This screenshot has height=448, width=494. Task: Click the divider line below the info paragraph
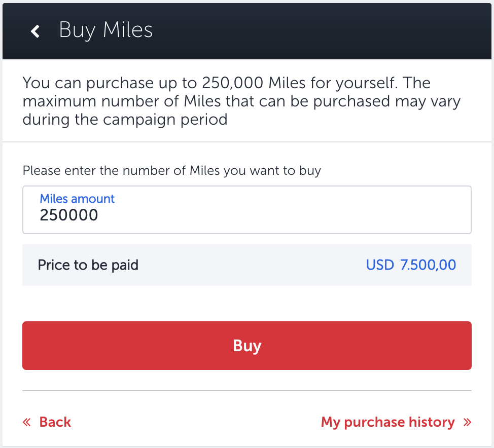[x=246, y=142]
